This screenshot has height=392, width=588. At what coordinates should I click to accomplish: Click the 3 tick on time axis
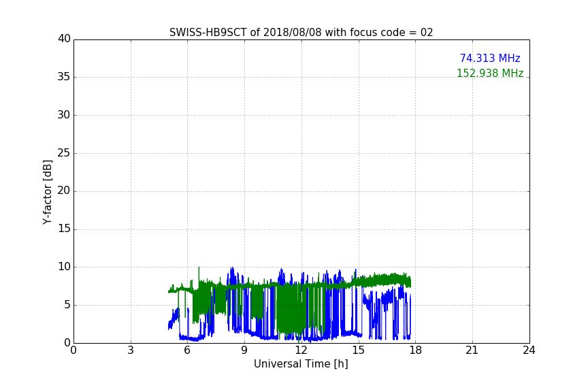tap(131, 350)
